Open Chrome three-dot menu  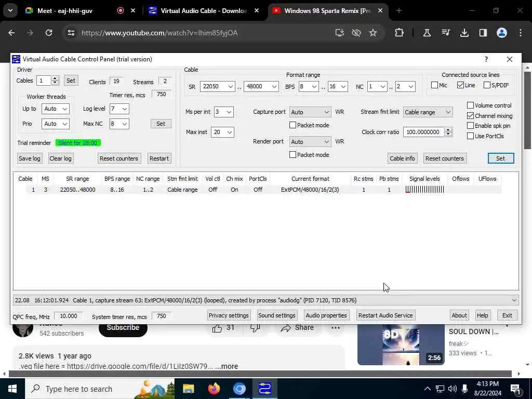(x=521, y=33)
